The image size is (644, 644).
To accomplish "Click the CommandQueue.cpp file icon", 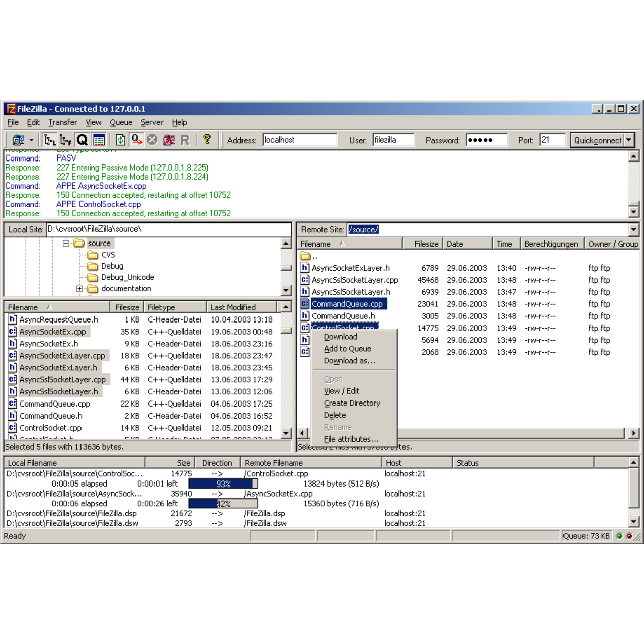I will click(x=305, y=304).
